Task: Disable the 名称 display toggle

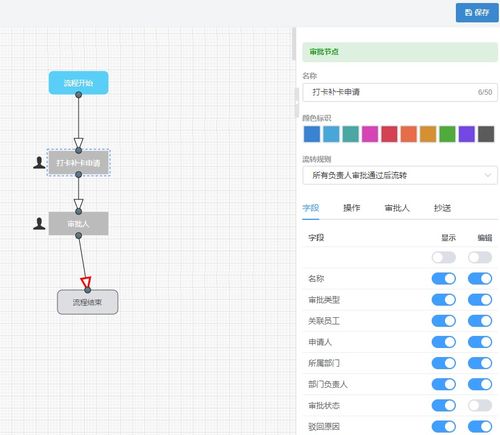Action: pos(444,278)
